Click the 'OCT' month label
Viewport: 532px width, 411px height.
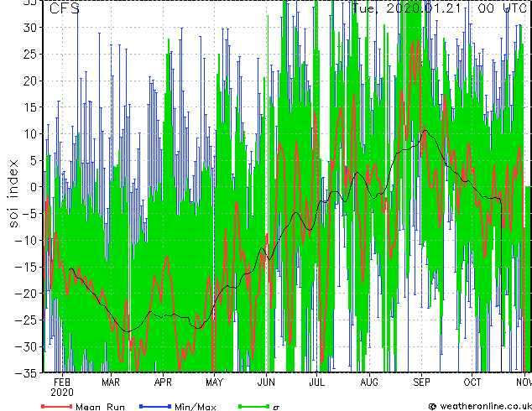472,382
